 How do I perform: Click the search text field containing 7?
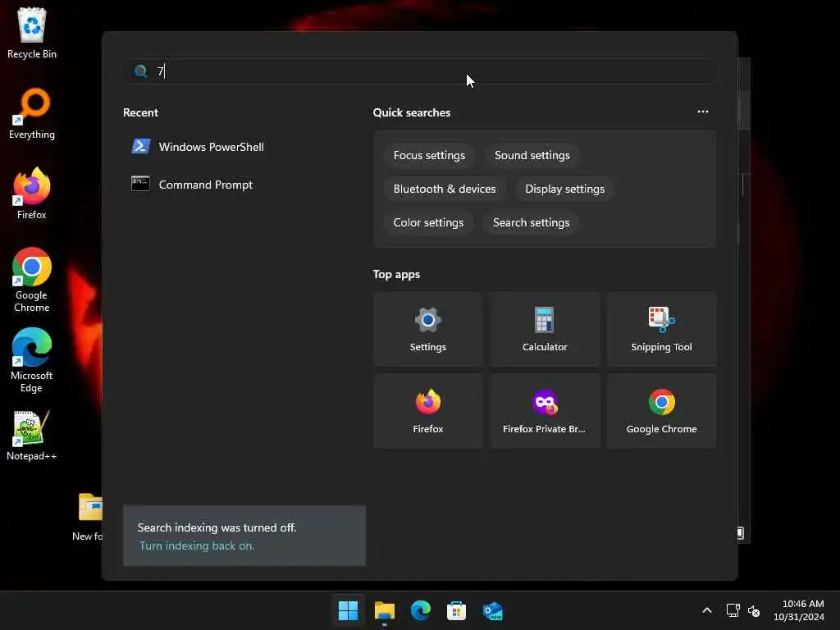click(420, 71)
